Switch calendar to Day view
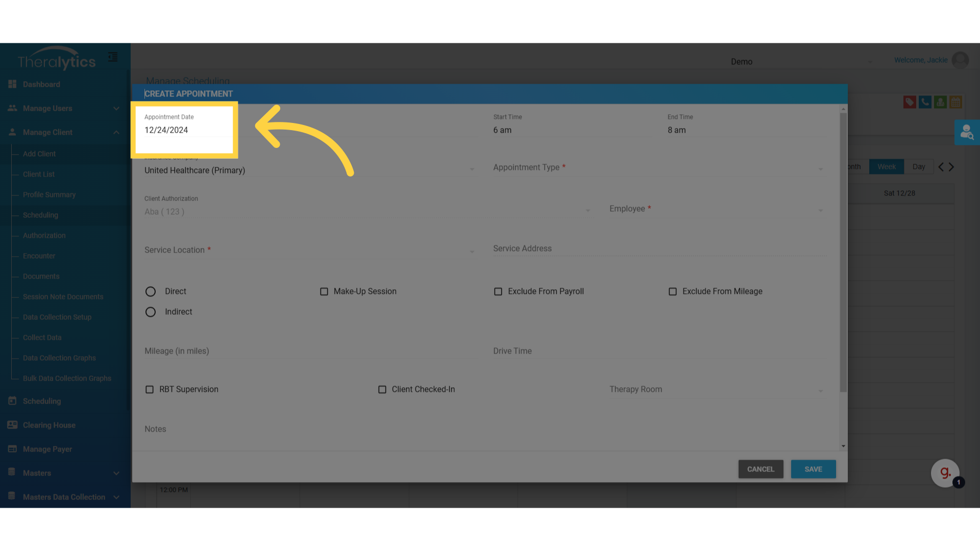The width and height of the screenshot is (980, 551). 918,167
